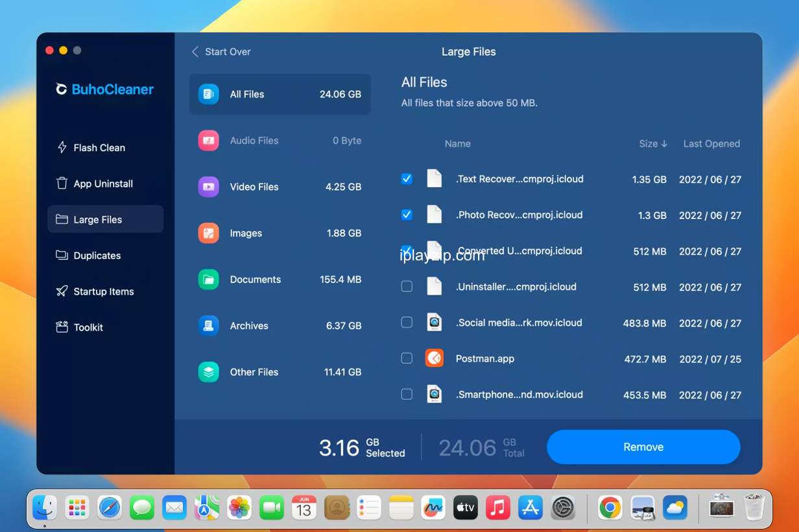Click .Social media mov file icon
The height and width of the screenshot is (532, 799).
click(x=435, y=322)
